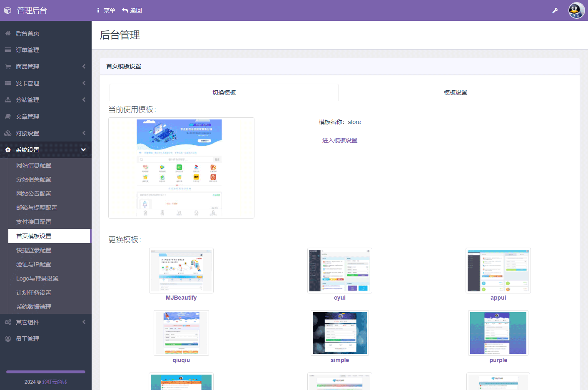The width and height of the screenshot is (588, 390).
Task: Click the current store template preview image
Action: pos(181,168)
